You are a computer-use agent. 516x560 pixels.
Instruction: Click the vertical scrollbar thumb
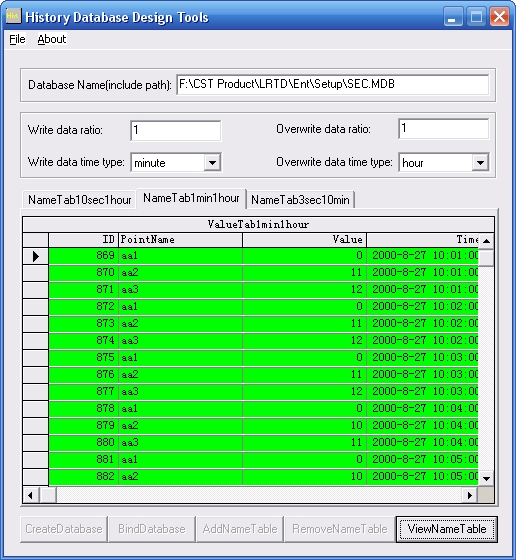(486, 257)
